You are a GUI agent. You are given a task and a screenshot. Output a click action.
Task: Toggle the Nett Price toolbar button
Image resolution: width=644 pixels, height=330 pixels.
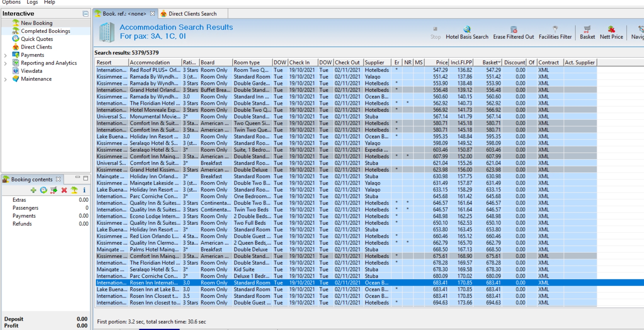(x=611, y=33)
